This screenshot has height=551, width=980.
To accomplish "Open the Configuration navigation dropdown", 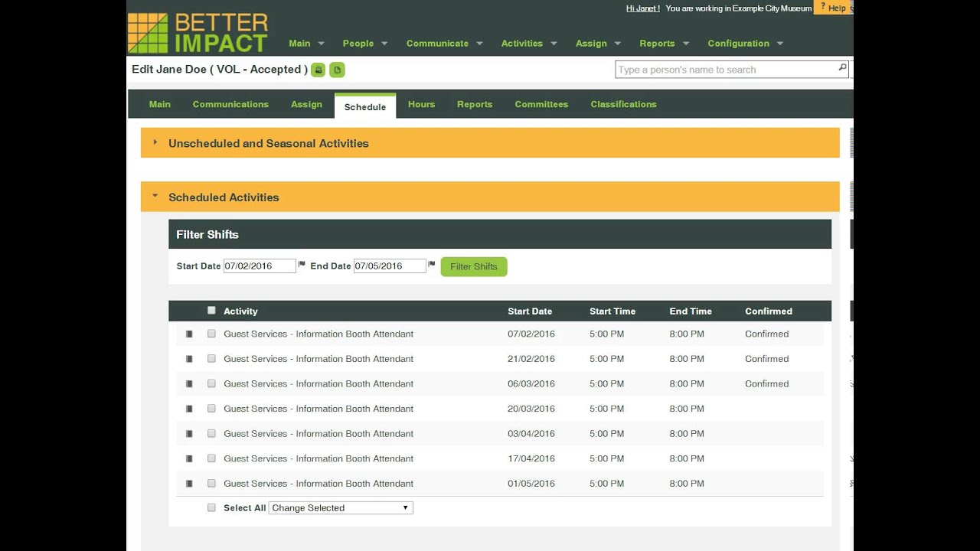I will [746, 44].
